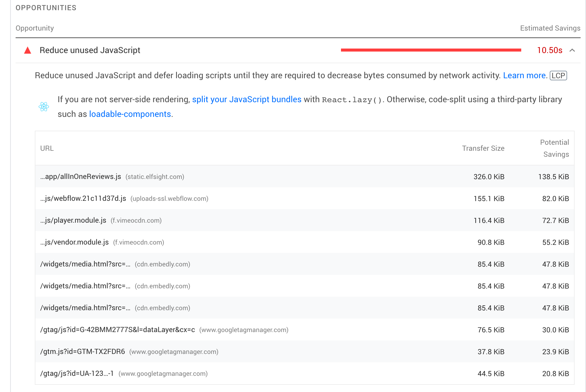This screenshot has width=586, height=392.
Task: Click the Reduce unused JavaScript title
Action: 90,50
